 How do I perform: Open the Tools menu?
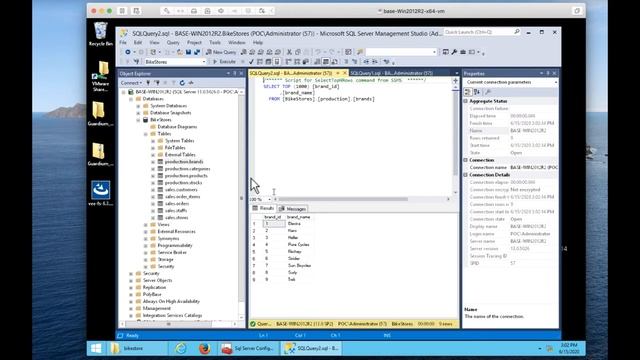tap(215, 42)
